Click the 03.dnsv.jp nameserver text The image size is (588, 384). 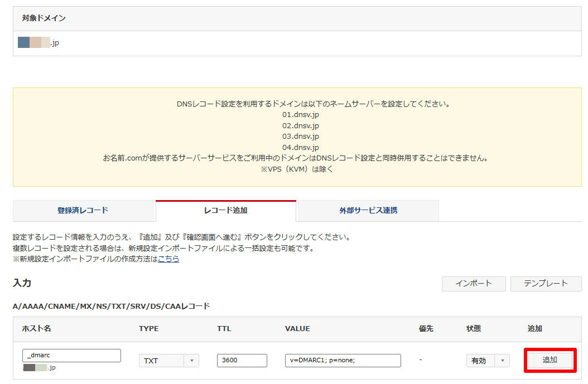pos(301,137)
